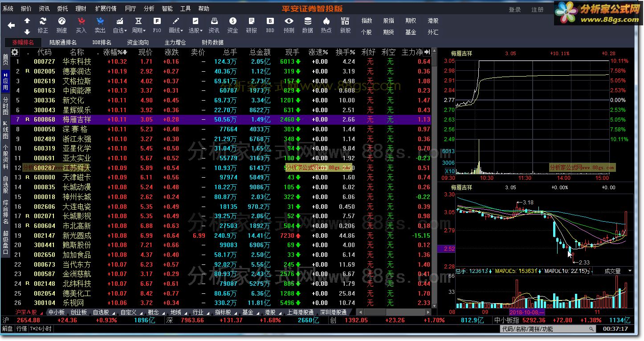The width and height of the screenshot is (644, 341).
Task: Open the 研报 research report icon
Action: 252,25
